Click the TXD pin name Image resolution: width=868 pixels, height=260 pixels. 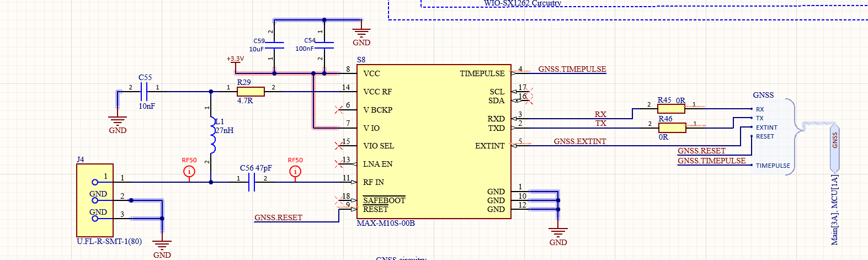coord(496,128)
